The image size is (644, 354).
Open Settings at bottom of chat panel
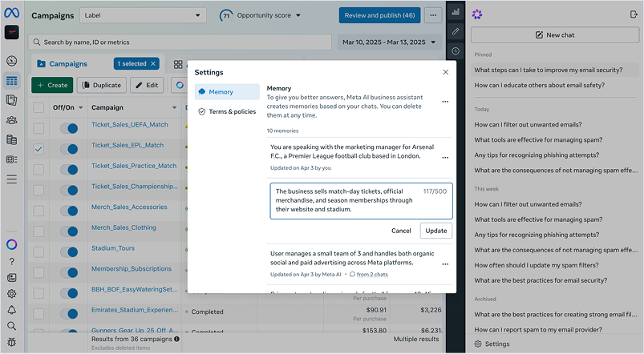[x=492, y=344]
